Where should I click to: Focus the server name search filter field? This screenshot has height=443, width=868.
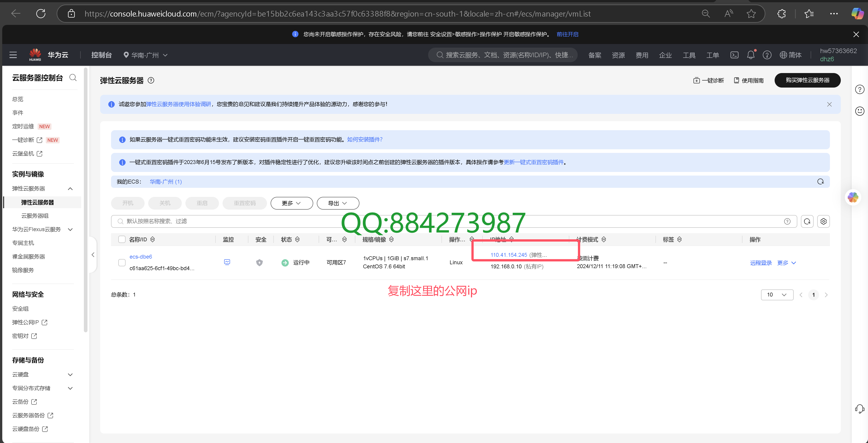[x=454, y=221]
